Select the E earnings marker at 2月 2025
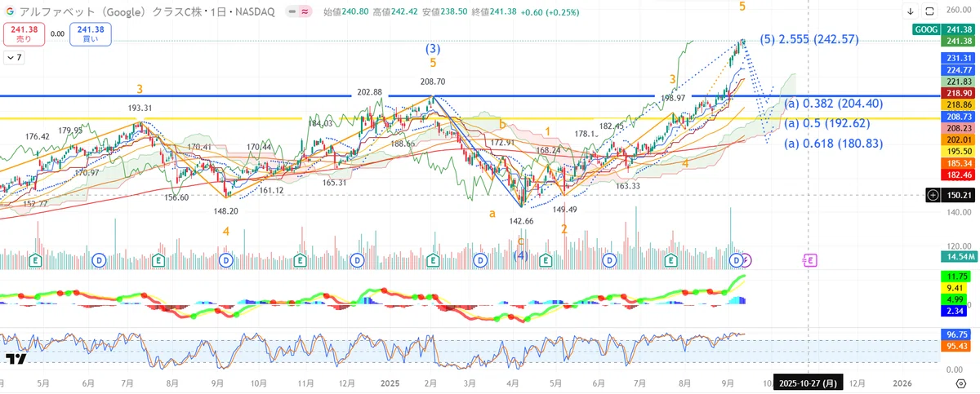Screen dimensions: 980x394 [433, 260]
